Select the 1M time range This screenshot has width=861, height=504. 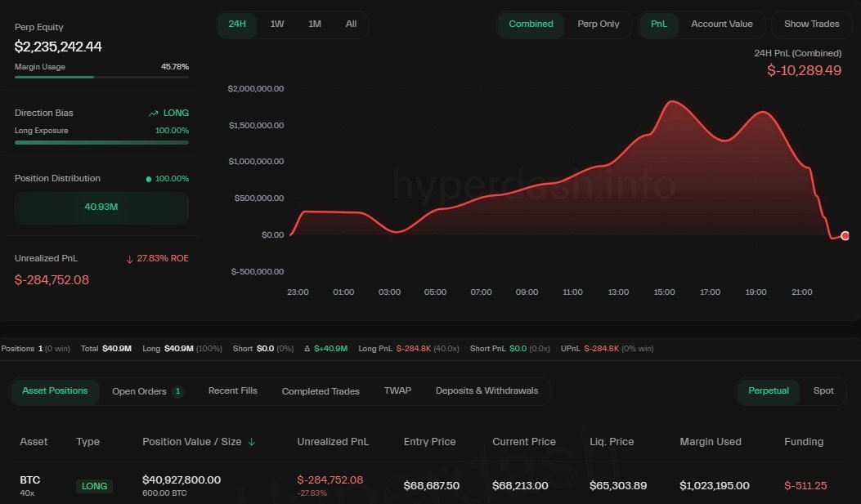point(314,24)
